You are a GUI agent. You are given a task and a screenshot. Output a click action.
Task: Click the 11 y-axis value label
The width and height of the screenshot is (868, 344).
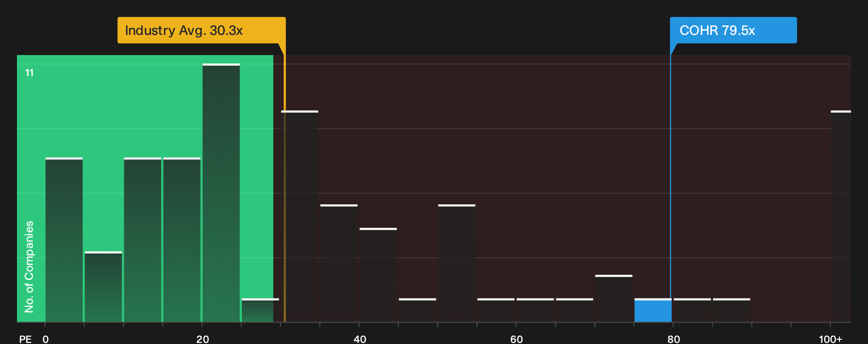[x=30, y=73]
